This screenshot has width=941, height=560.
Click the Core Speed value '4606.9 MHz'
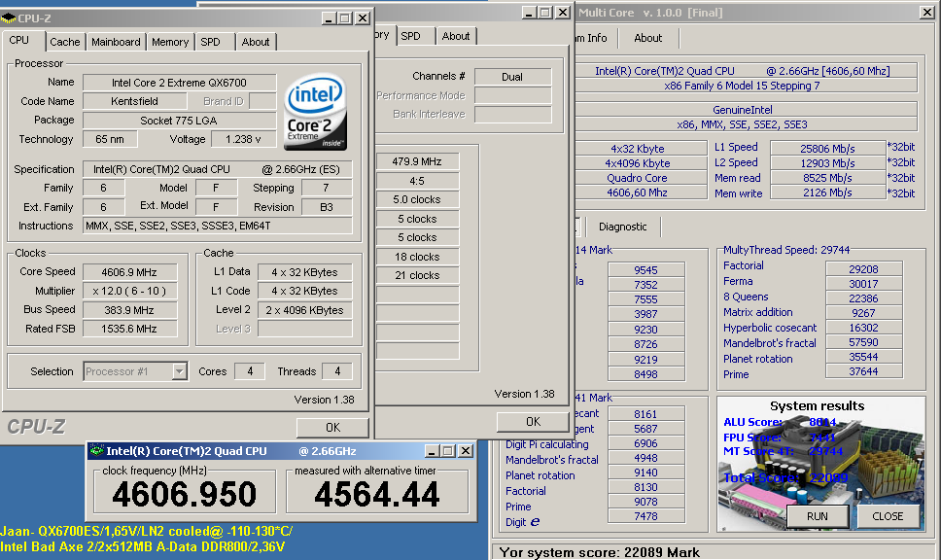pyautogui.click(x=129, y=272)
